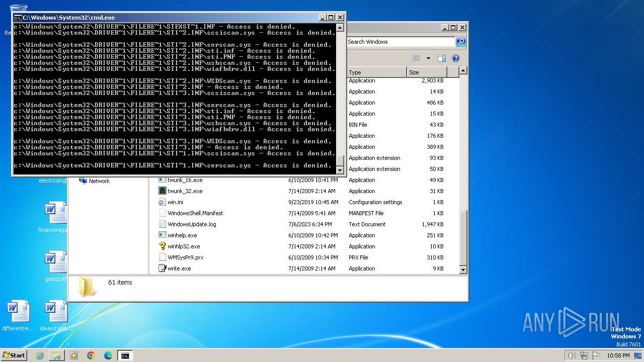
Task: Open the Action Center flag icon
Action: [596, 355]
